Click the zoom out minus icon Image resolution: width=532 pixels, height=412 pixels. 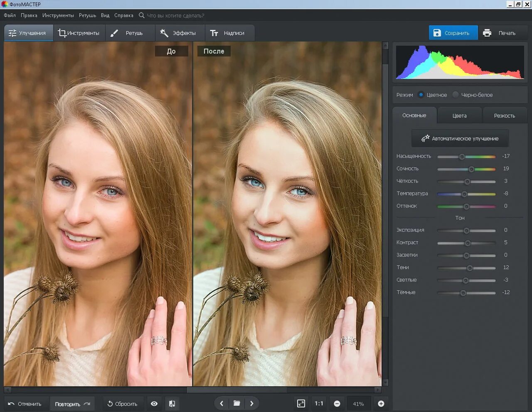(x=337, y=404)
